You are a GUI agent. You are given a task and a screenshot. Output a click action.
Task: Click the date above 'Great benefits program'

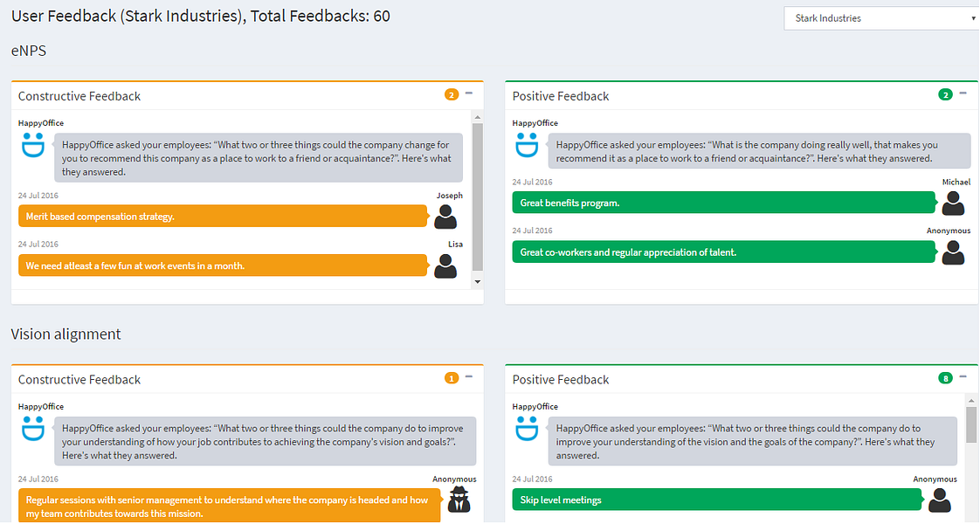click(x=533, y=182)
